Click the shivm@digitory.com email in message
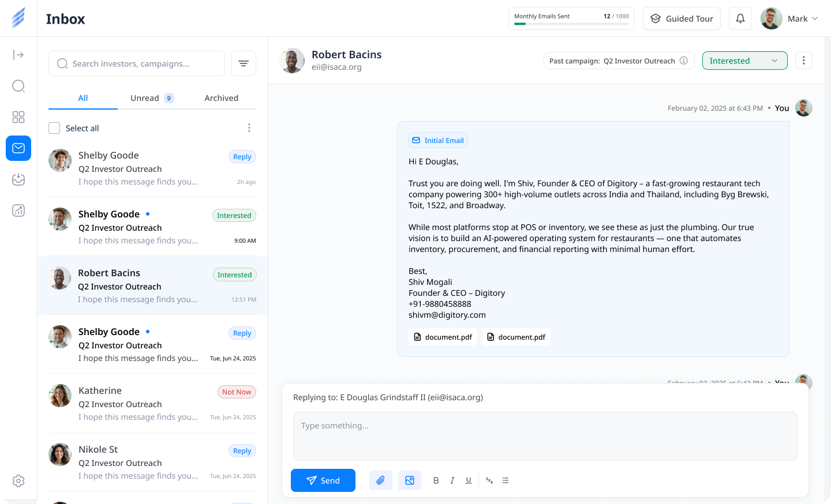 coord(447,315)
